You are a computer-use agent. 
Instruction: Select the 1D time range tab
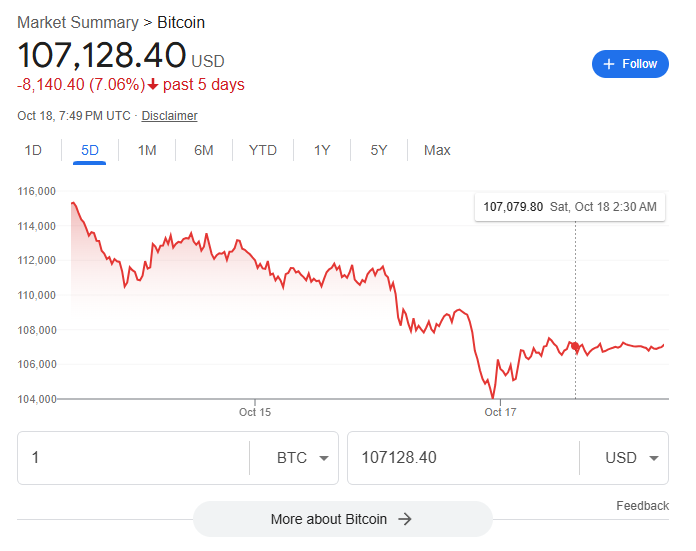33,150
